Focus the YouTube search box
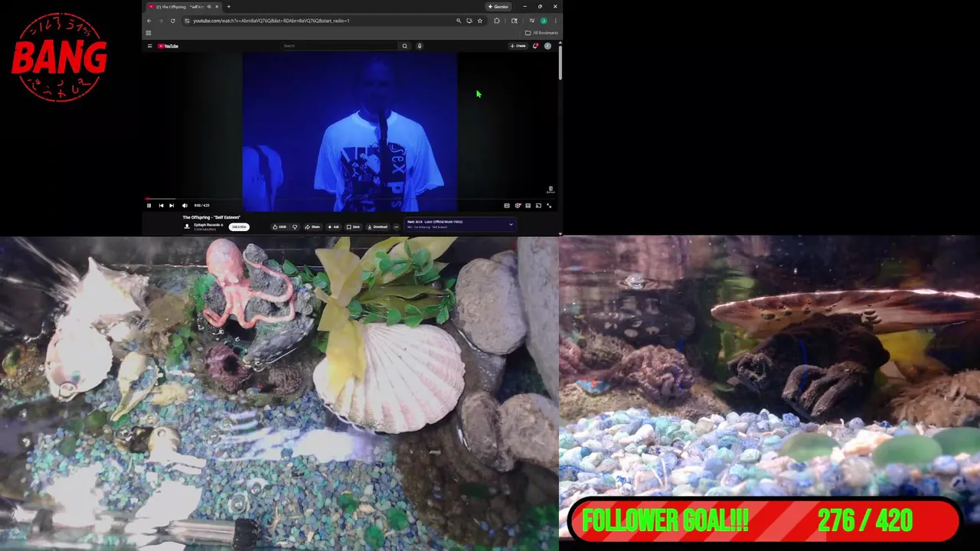The height and width of the screenshot is (551, 980). point(340,46)
